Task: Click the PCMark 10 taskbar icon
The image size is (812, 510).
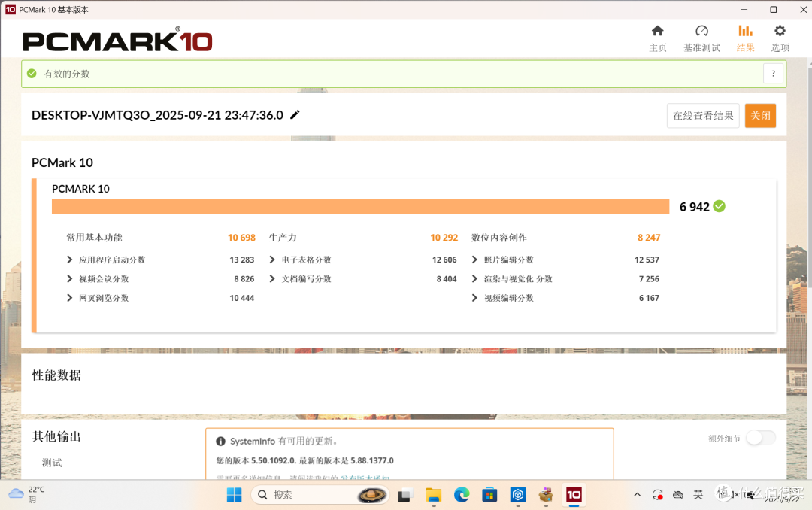Action: pos(574,495)
